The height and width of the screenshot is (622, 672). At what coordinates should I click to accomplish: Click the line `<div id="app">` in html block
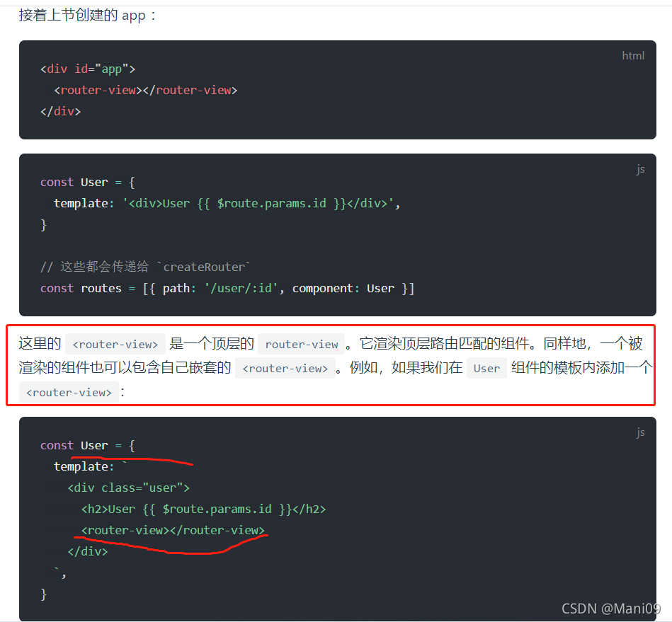[88, 69]
